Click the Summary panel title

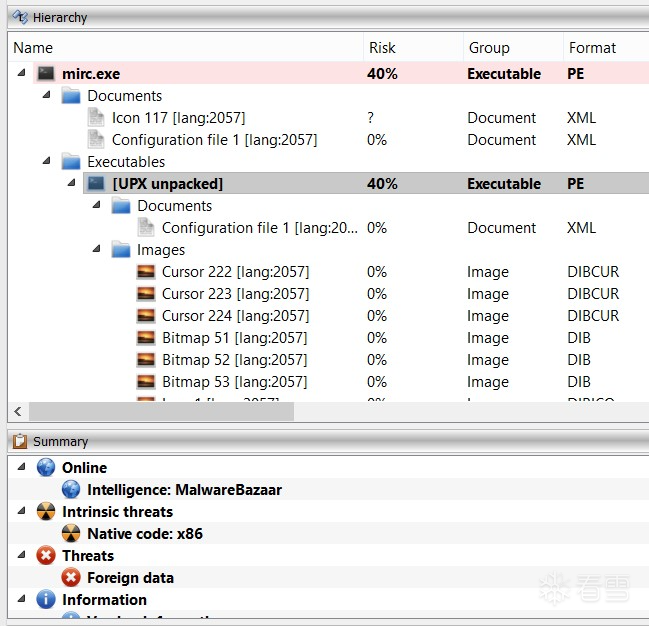pyautogui.click(x=60, y=441)
